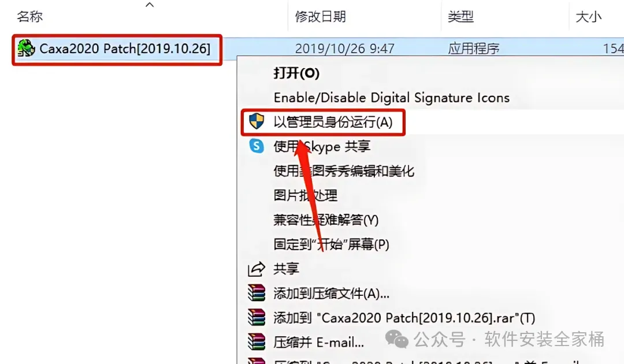Click the admin shield icon in menu
This screenshot has height=364, width=624.
257,122
